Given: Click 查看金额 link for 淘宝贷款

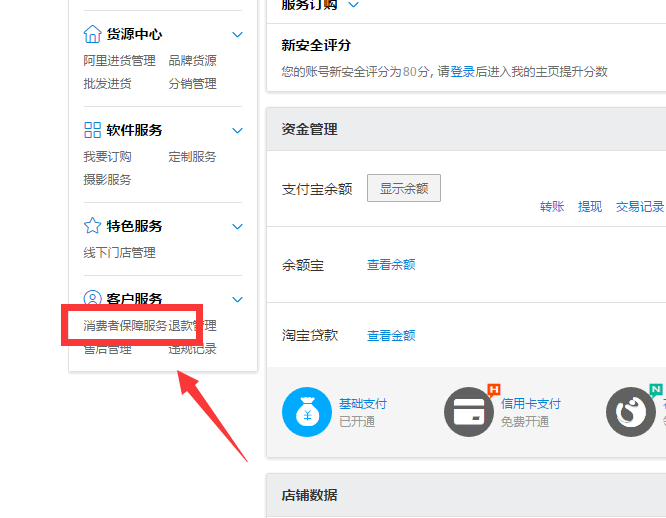Looking at the screenshot, I should click(391, 335).
